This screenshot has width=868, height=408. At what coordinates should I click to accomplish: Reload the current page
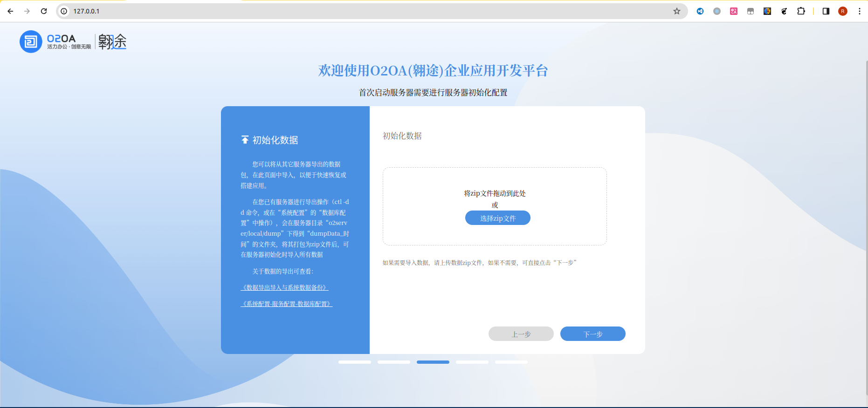[44, 11]
